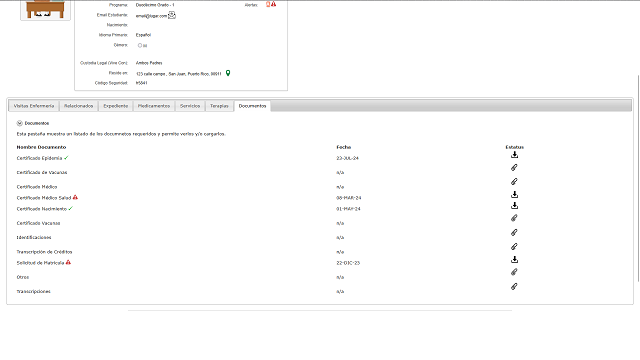The width and height of the screenshot is (640, 360).
Task: Attach file for Transcripción de Créditos
Action: click(514, 247)
